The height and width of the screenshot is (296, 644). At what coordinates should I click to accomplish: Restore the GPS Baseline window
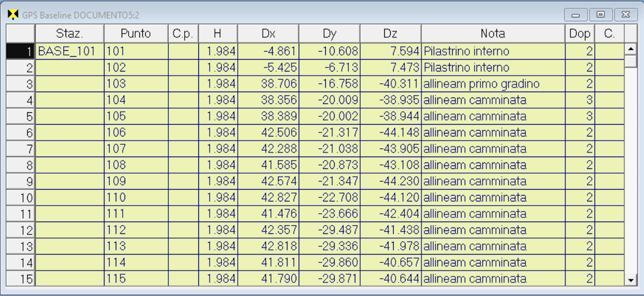(601, 15)
